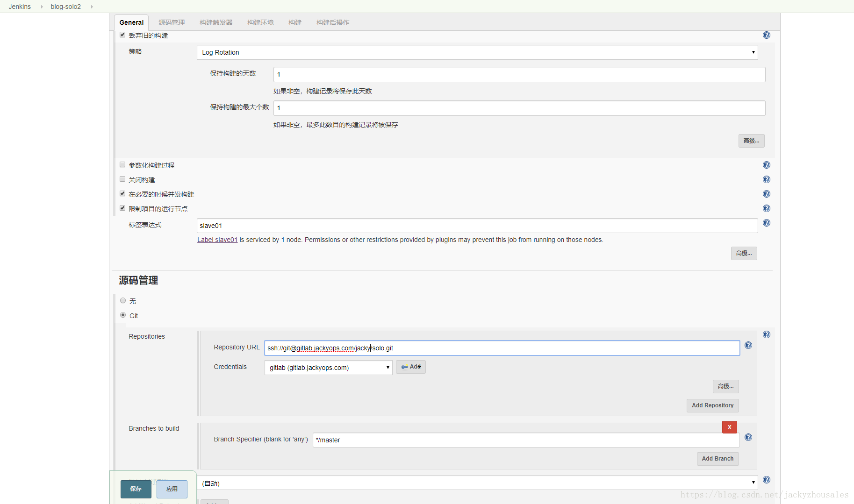Toggle restrict project run node checkbox

point(122,208)
